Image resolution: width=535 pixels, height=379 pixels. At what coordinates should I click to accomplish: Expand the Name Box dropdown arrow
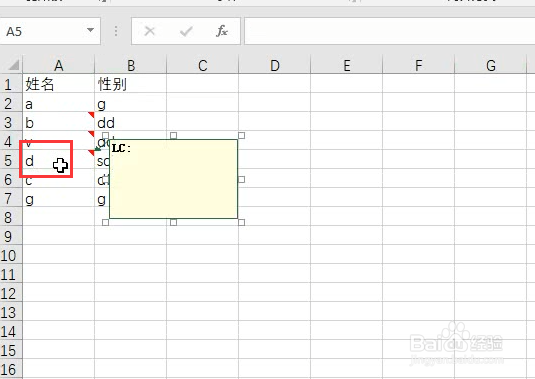[x=90, y=30]
